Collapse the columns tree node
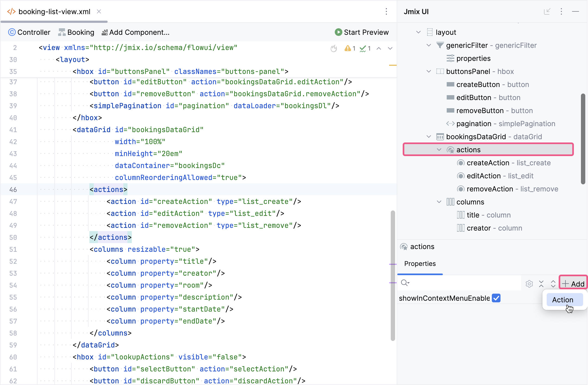 (x=439, y=202)
